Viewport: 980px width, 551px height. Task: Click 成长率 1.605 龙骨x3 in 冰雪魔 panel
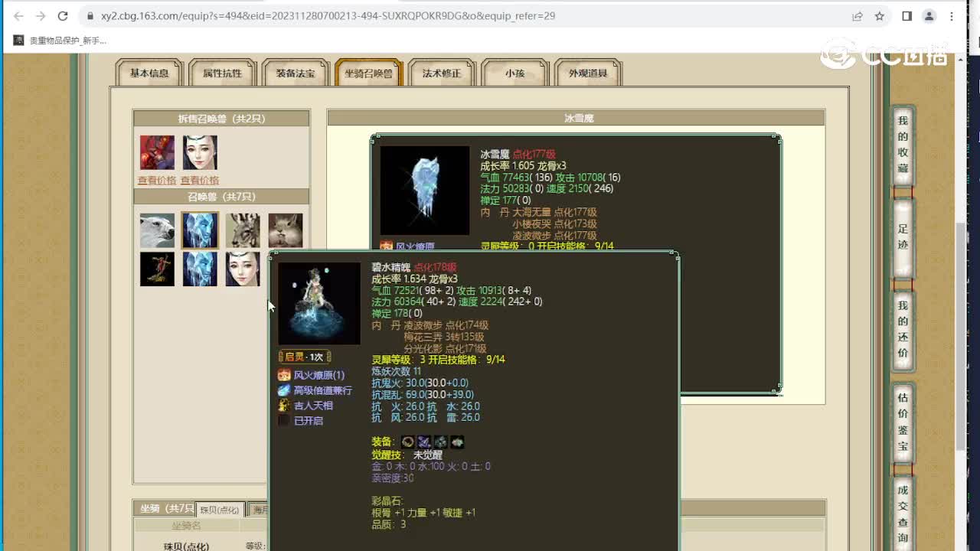coord(524,165)
